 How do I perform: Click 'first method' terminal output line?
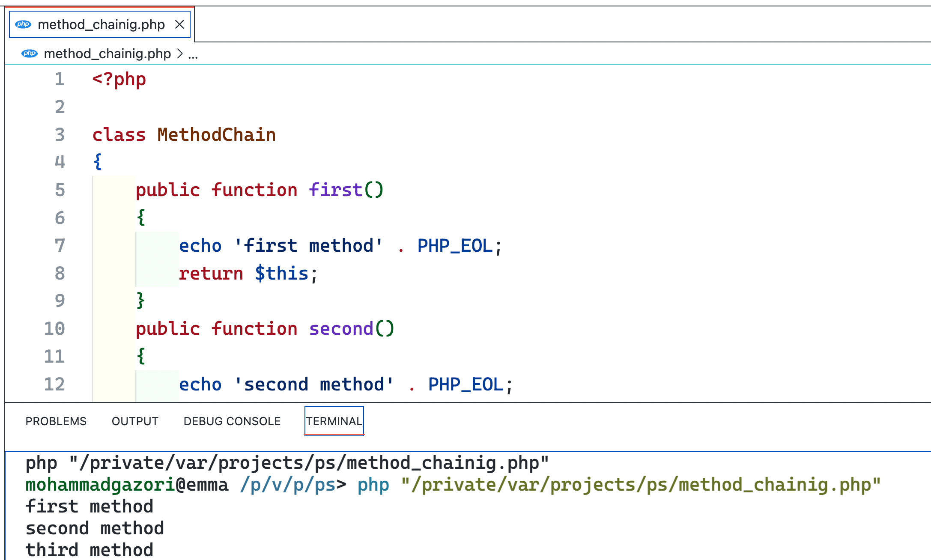[89, 507]
